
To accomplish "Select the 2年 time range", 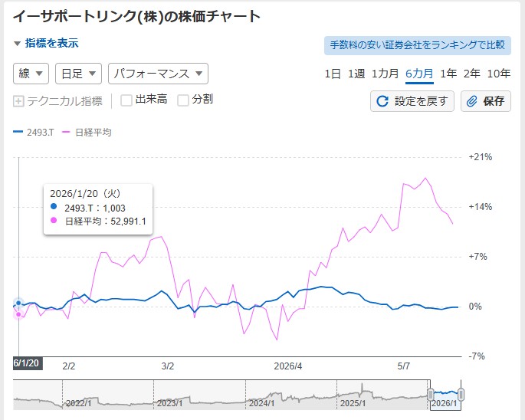I will pos(472,74).
